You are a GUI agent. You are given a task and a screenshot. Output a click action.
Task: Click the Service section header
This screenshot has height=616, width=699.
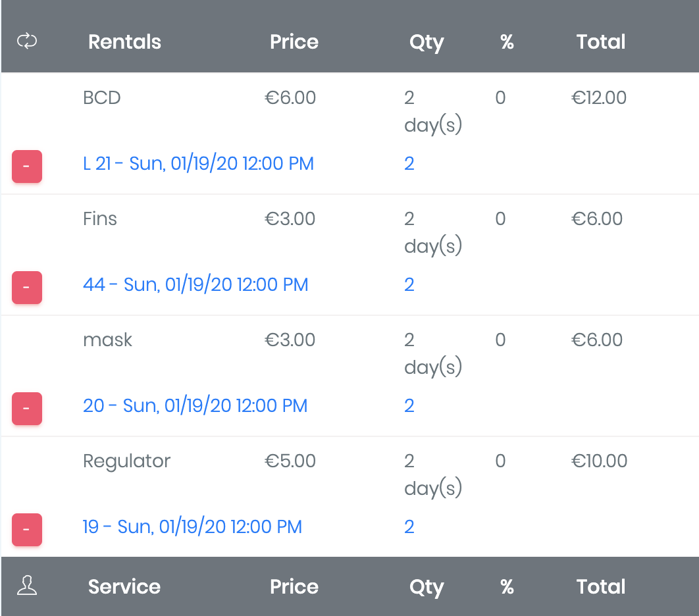tap(124, 586)
